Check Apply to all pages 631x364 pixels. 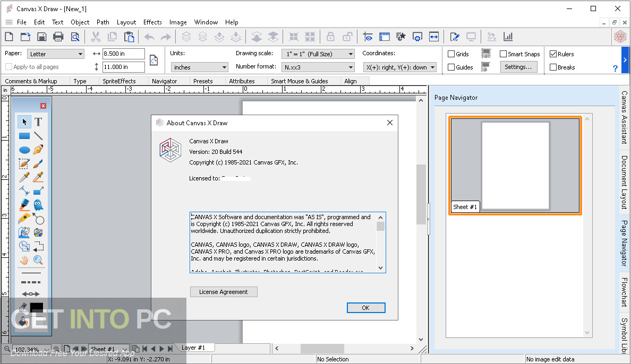(x=9, y=67)
